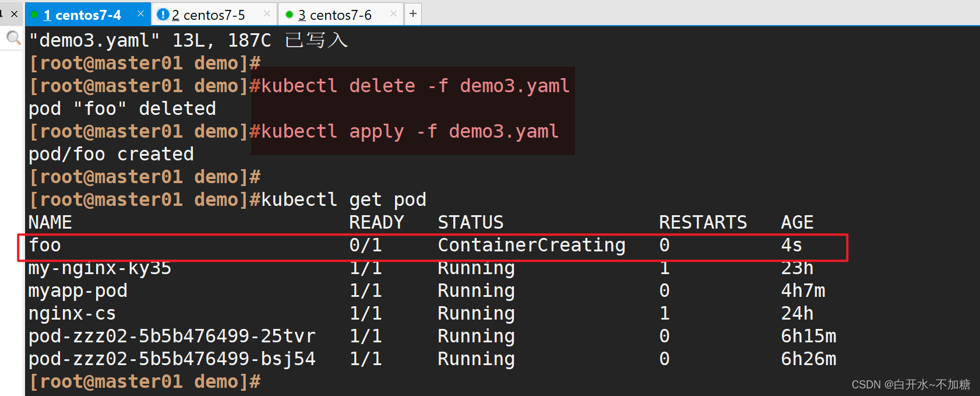980x396 pixels.
Task: Click the blue alert icon on centos7-5 tab
Action: tap(163, 15)
